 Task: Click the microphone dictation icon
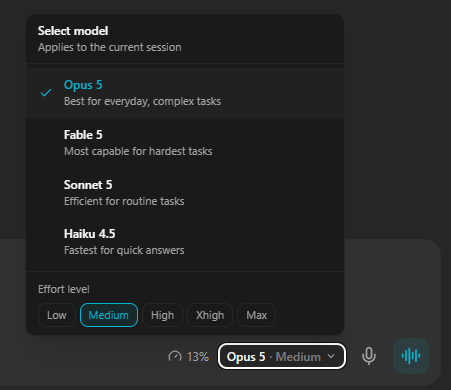pyautogui.click(x=369, y=356)
